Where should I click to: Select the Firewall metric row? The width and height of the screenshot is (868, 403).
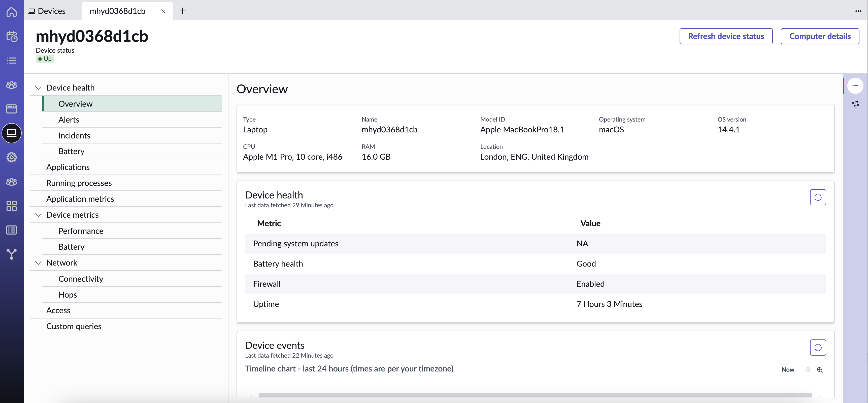point(536,284)
